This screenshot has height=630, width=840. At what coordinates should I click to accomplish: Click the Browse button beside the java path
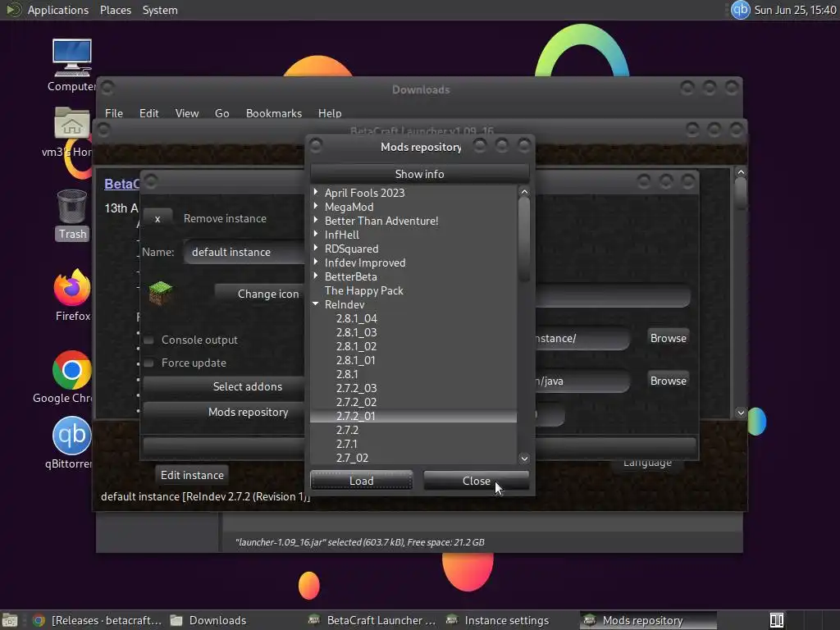668,381
